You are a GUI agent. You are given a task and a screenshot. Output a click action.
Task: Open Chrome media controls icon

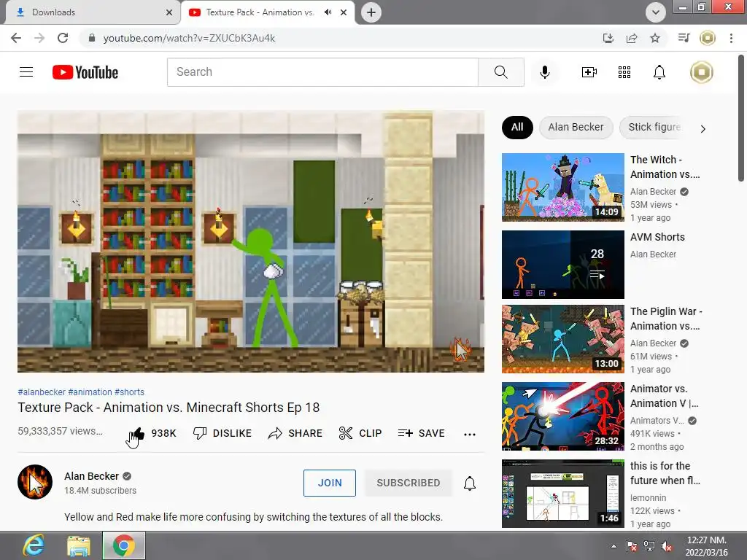684,38
